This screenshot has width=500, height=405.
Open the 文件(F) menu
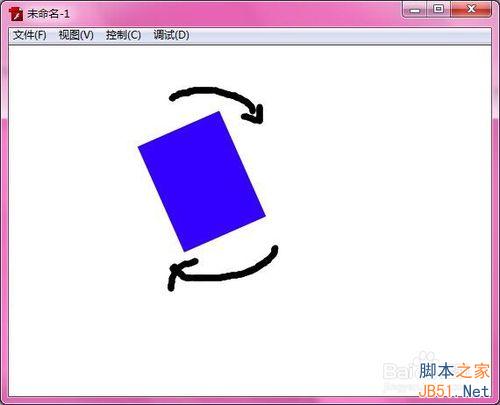(x=29, y=35)
